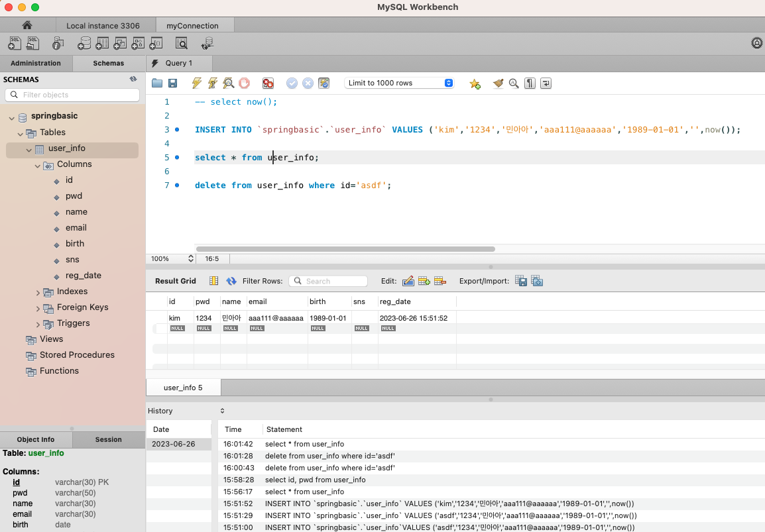Focus the Filter objects search field
The image size is (765, 532).
[72, 95]
